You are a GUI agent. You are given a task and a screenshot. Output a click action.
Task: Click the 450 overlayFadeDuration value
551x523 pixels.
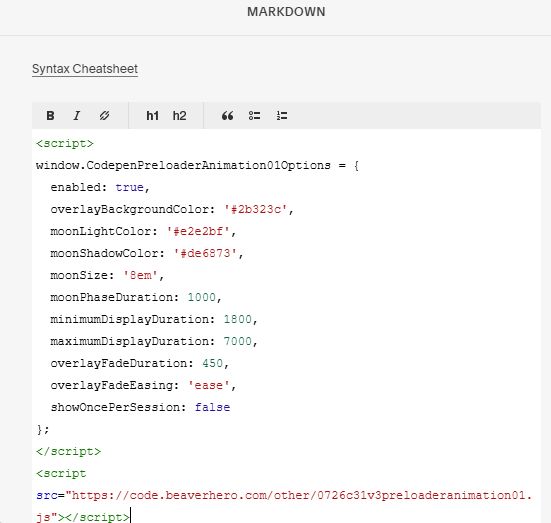[212, 363]
